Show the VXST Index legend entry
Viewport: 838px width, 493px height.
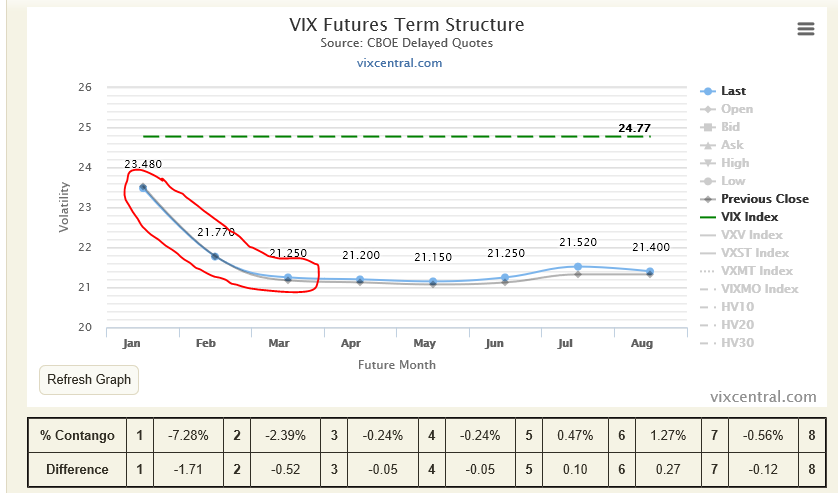point(753,253)
